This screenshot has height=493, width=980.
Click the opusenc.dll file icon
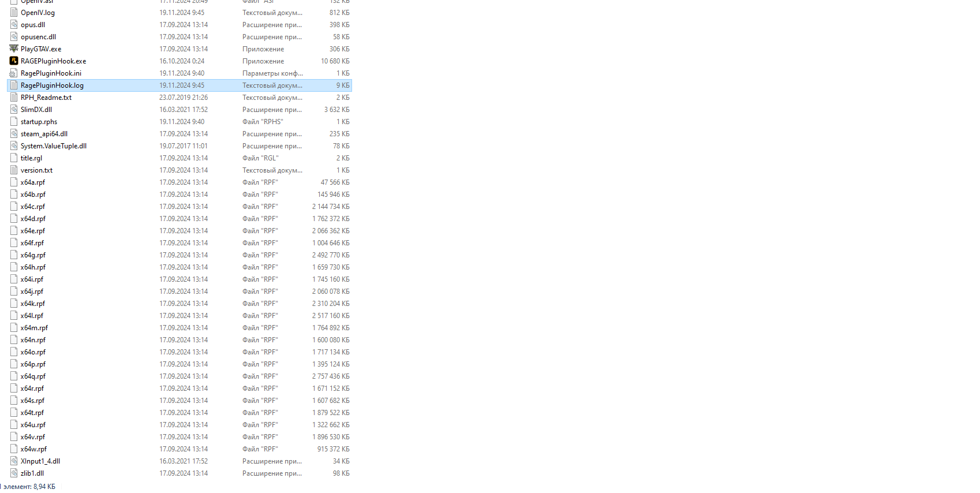click(x=14, y=36)
